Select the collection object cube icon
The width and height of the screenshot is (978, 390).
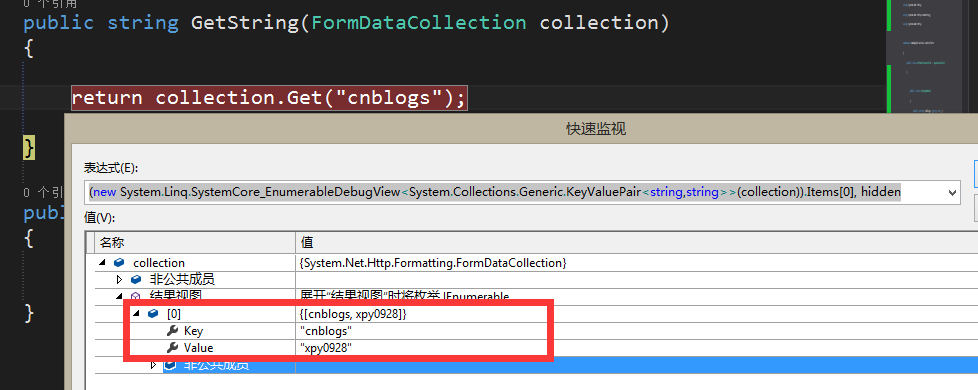[x=119, y=263]
